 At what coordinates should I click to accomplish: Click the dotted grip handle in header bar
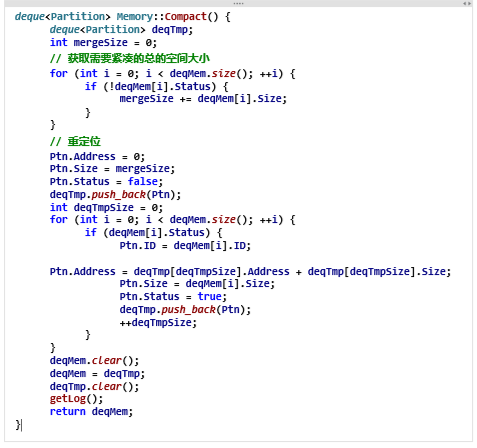238,3
